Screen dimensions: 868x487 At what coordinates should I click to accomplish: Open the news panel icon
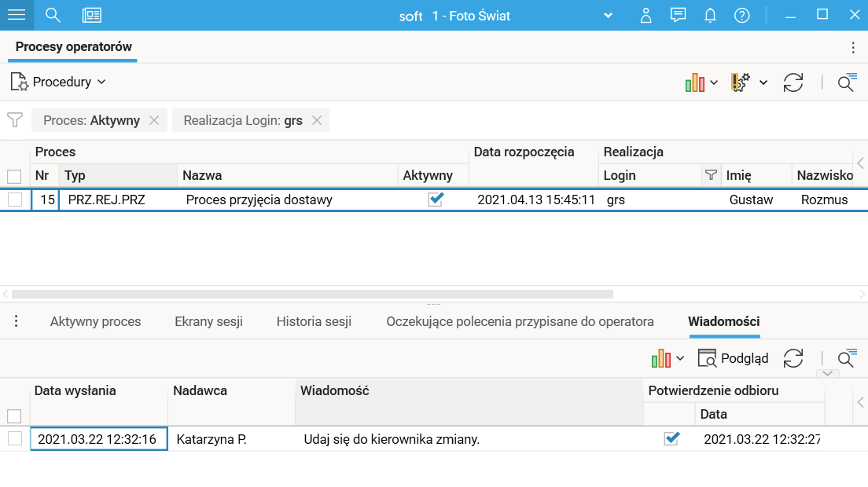coord(92,15)
